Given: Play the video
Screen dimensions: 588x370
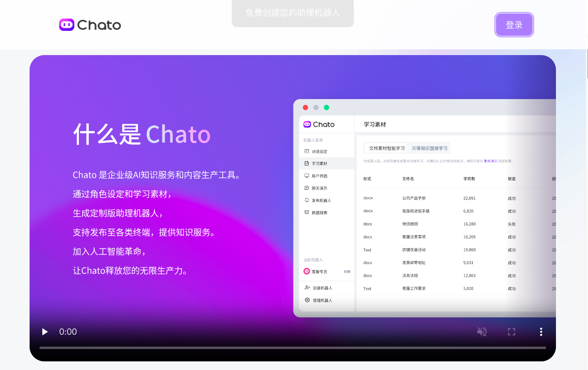Looking at the screenshot, I should (45, 332).
